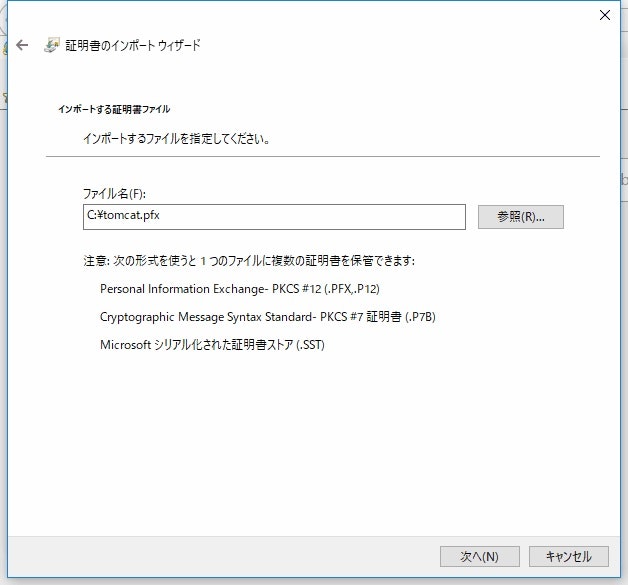The width and height of the screenshot is (628, 585).
Task: Open the 参照(R)... browse button
Action: coord(521,217)
